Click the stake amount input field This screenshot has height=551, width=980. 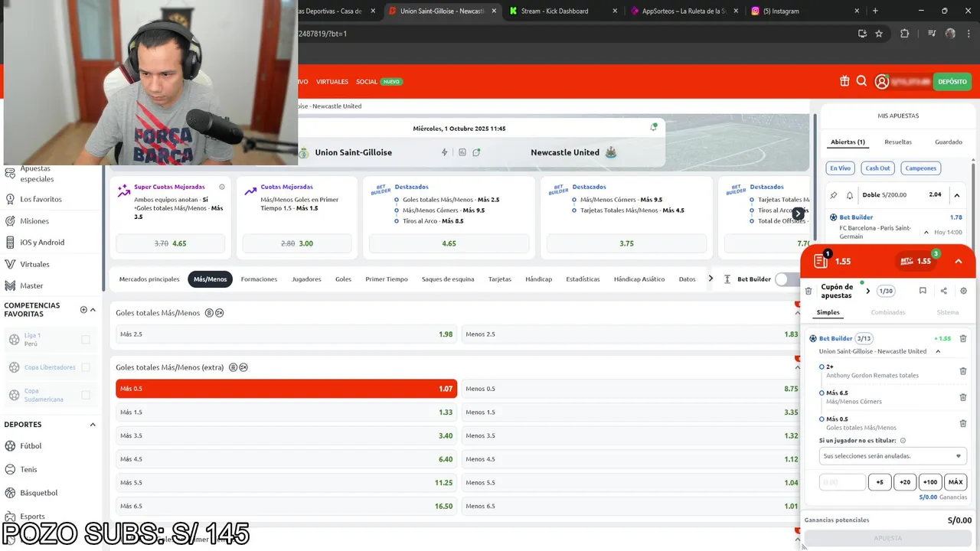842,482
